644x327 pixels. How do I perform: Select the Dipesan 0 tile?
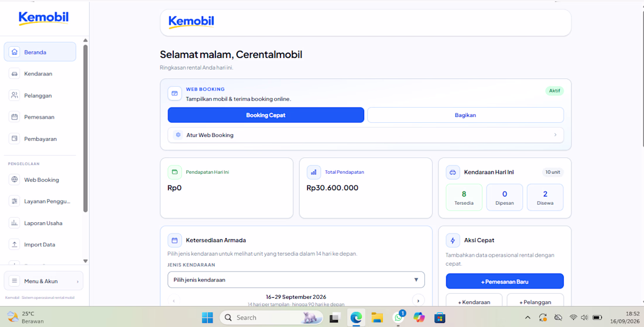click(x=505, y=197)
